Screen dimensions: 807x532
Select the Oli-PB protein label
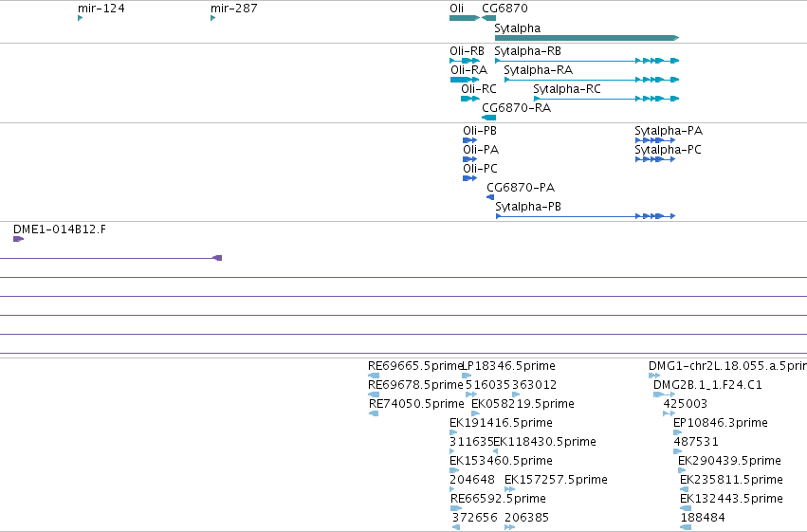tap(480, 131)
